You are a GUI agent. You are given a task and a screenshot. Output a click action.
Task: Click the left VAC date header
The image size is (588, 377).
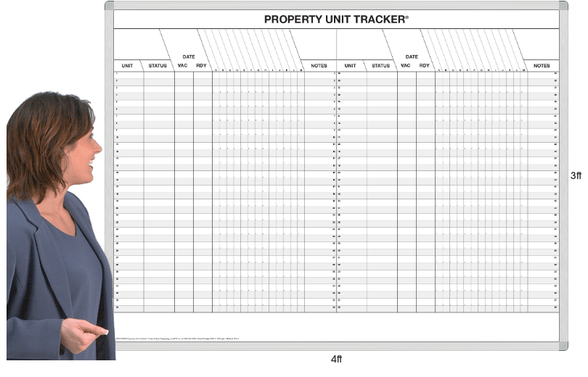183,66
